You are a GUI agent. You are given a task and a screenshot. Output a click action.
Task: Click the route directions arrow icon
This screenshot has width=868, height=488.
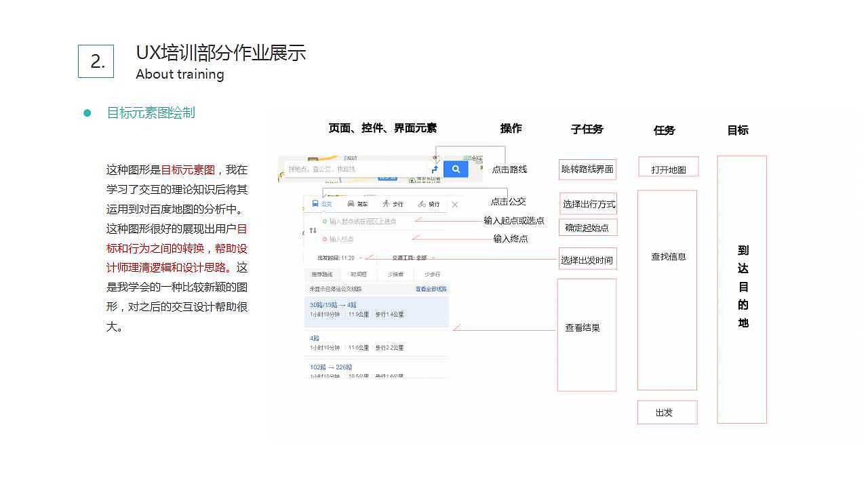[435, 169]
